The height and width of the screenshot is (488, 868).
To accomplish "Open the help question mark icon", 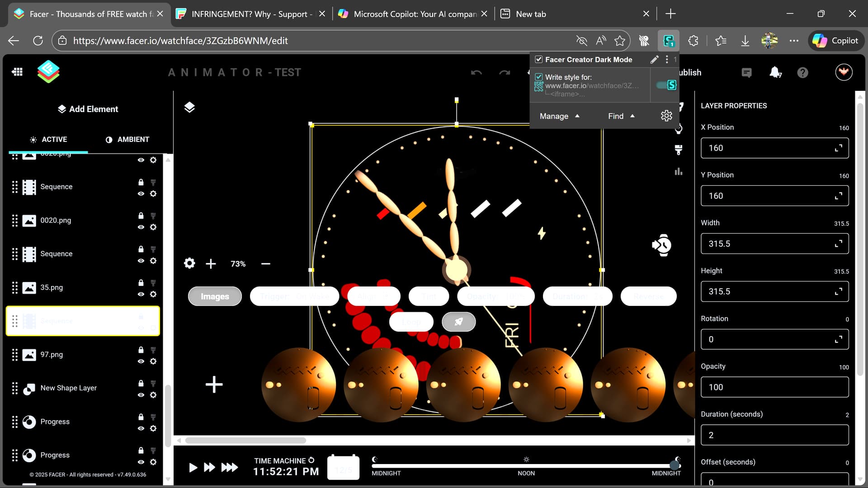I will pyautogui.click(x=802, y=72).
